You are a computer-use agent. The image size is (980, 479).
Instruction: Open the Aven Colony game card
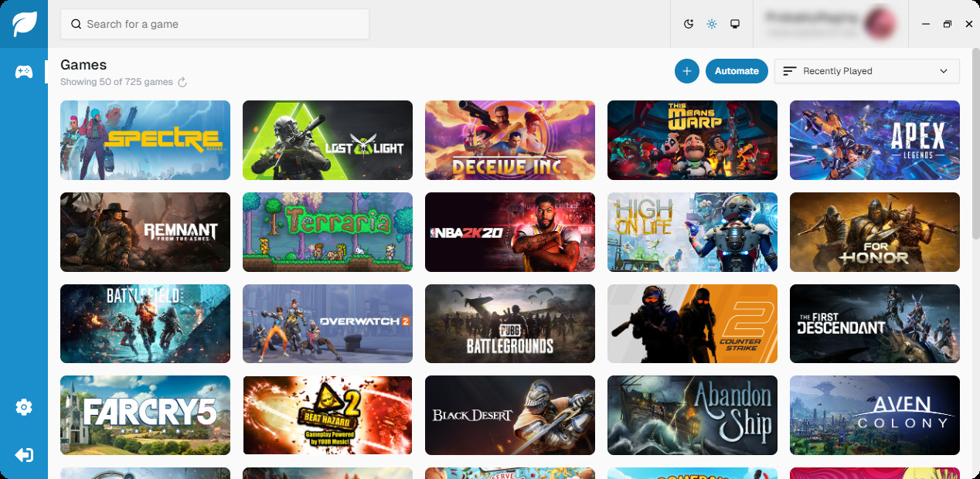coord(875,416)
